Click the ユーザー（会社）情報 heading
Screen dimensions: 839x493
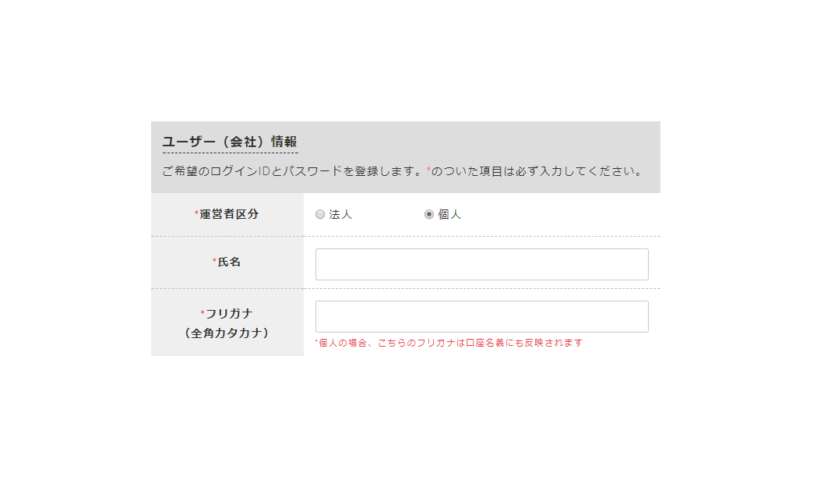229,142
